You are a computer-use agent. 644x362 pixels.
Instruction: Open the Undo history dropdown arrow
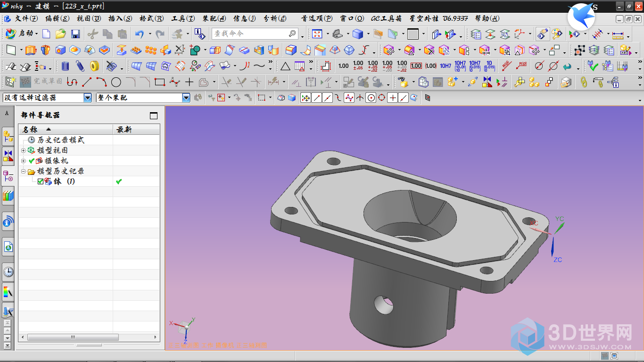coord(149,34)
